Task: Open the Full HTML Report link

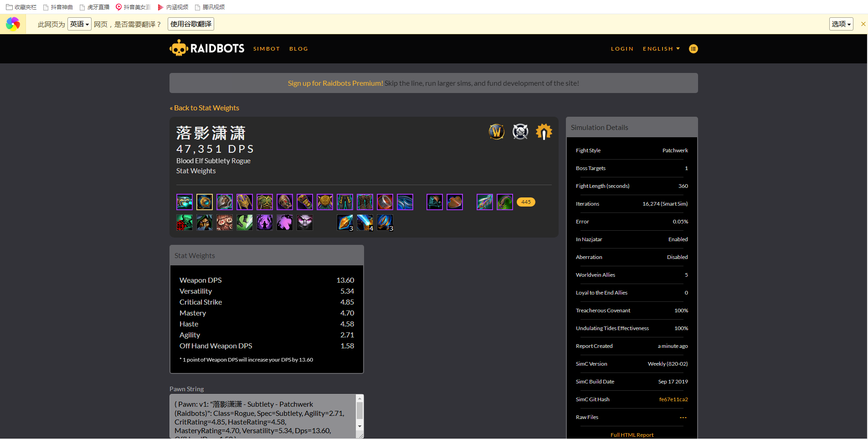Action: 632,435
